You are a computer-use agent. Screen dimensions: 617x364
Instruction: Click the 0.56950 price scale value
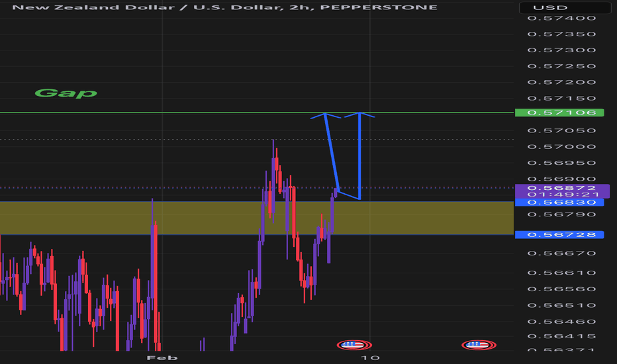coord(561,163)
